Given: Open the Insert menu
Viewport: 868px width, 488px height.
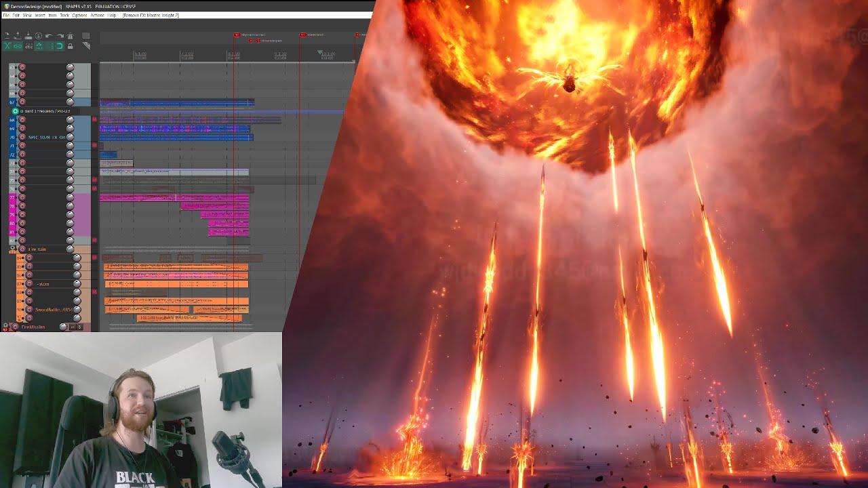Looking at the screenshot, I should 40,15.
